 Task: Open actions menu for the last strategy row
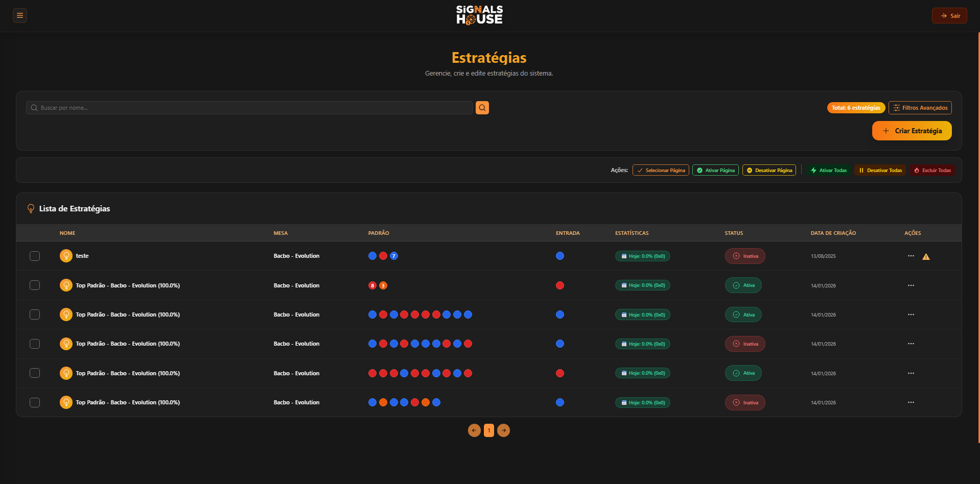coord(911,402)
